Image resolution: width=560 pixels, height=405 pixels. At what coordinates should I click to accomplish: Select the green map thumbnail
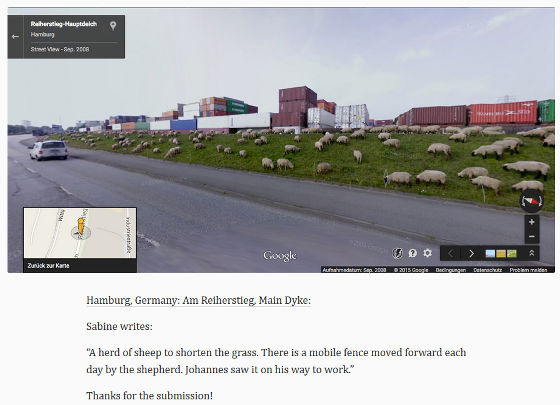point(512,254)
